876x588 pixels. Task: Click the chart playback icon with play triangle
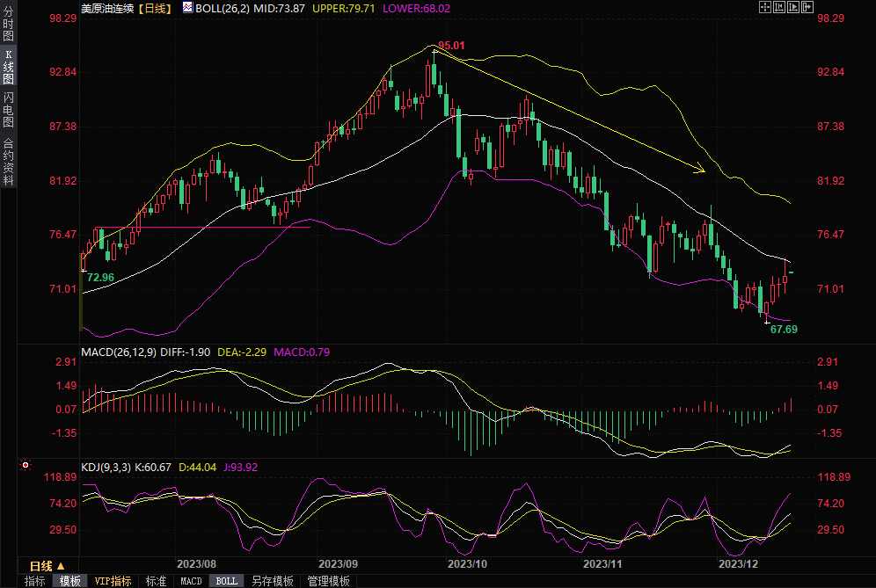coord(792,7)
